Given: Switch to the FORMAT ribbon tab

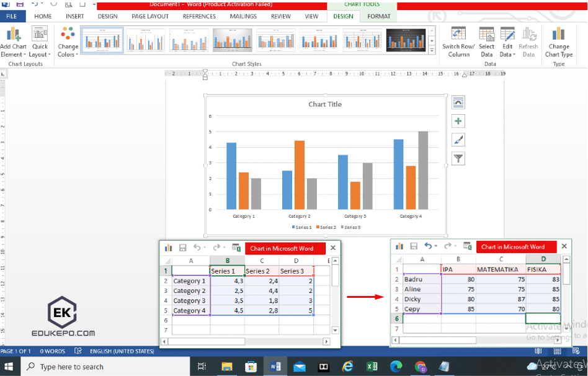Looking at the screenshot, I should click(x=378, y=17).
